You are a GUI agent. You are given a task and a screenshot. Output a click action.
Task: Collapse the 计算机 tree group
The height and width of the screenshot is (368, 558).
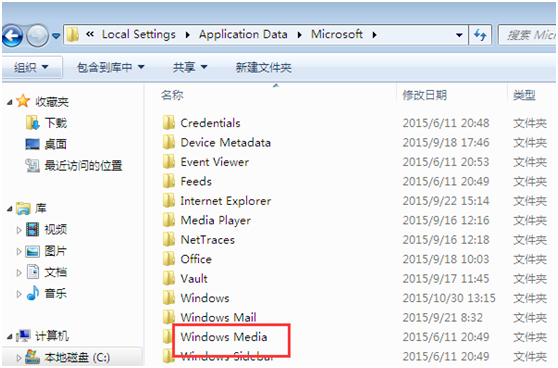[10, 337]
